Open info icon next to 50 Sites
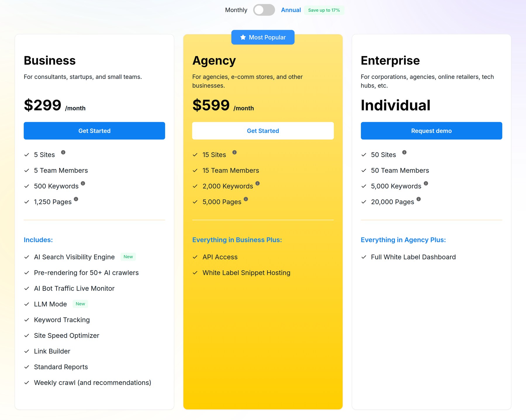The height and width of the screenshot is (420, 526). pyautogui.click(x=404, y=152)
